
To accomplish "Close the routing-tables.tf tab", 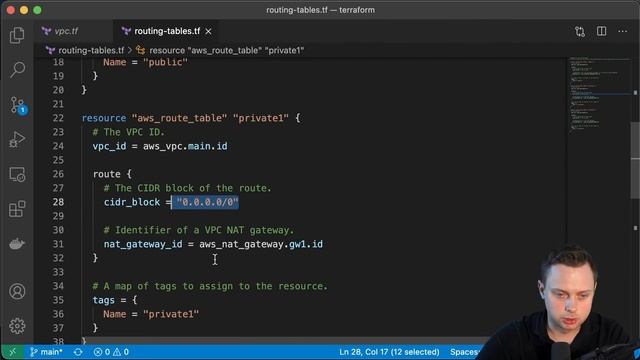I will pyautogui.click(x=209, y=31).
